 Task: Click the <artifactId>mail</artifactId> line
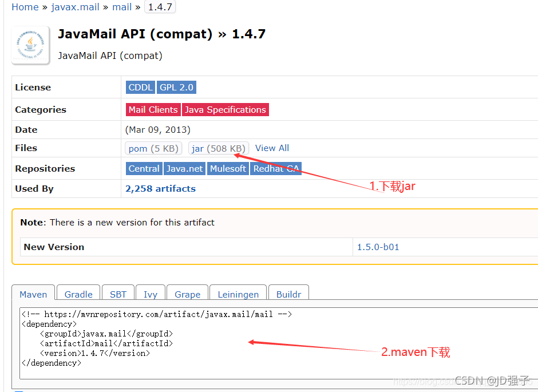pyautogui.click(x=106, y=343)
